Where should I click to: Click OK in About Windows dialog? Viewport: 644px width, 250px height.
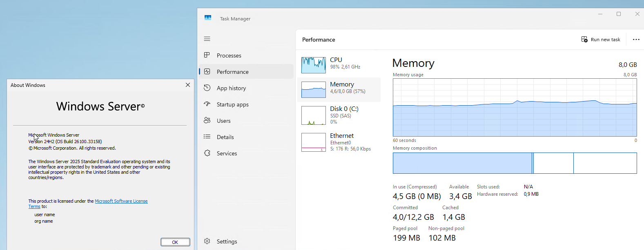175,242
